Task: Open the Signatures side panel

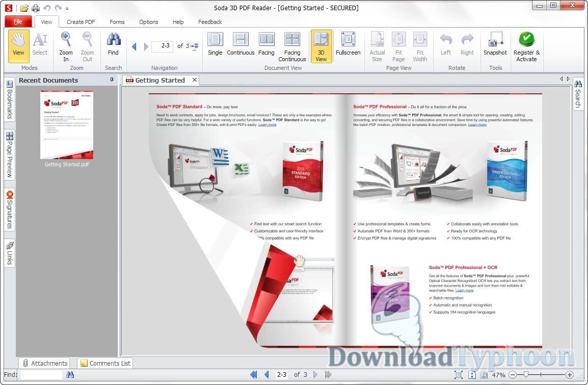Action: (10, 210)
